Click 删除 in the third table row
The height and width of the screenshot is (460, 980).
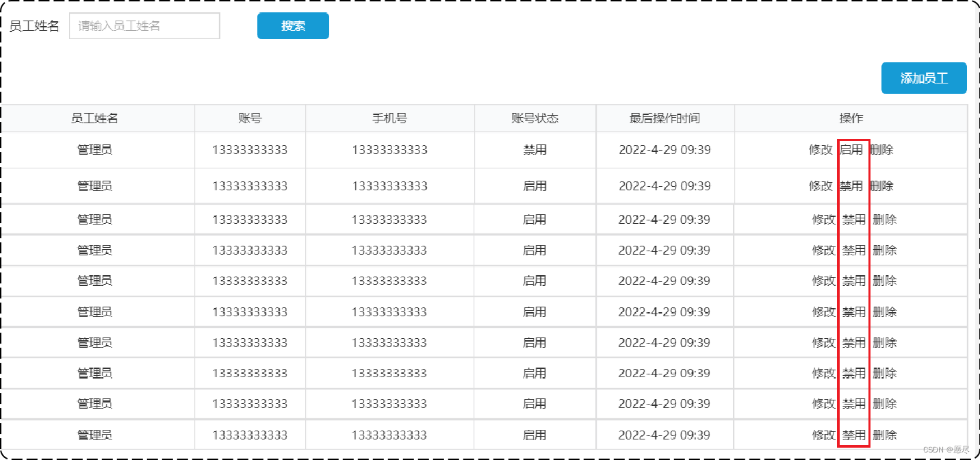(885, 220)
